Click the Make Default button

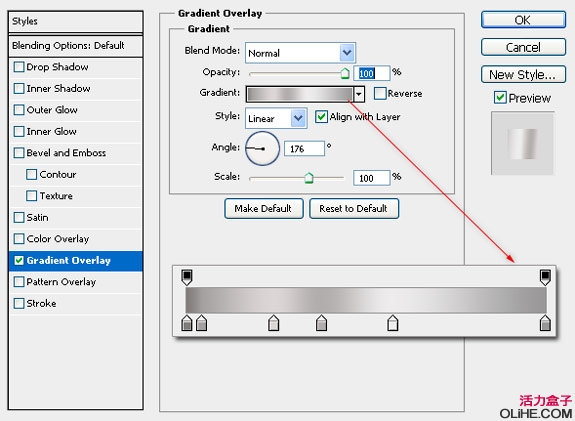[264, 209]
